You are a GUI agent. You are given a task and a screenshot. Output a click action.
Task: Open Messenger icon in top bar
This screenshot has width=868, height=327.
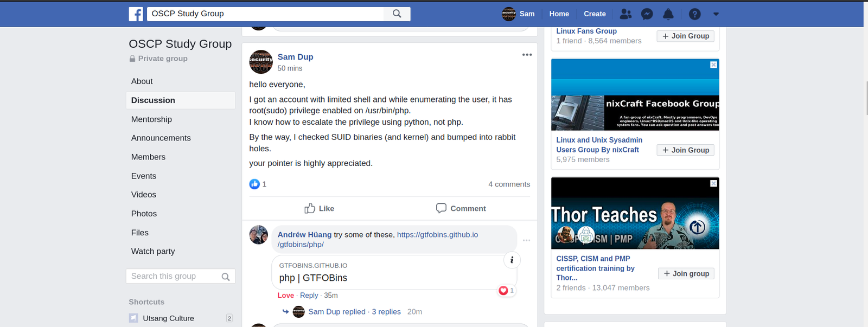click(x=647, y=14)
